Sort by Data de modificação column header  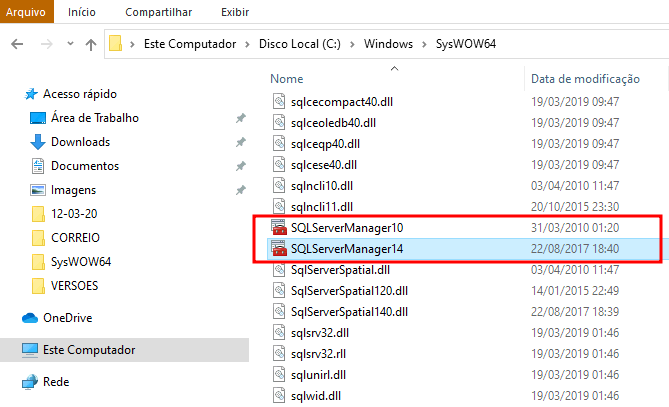[x=584, y=78]
